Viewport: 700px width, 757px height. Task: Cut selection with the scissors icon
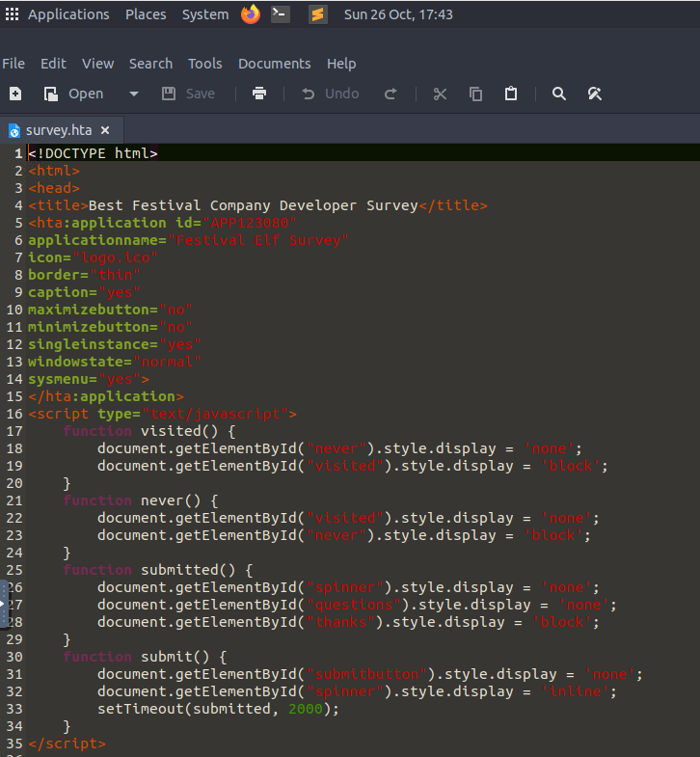point(440,94)
